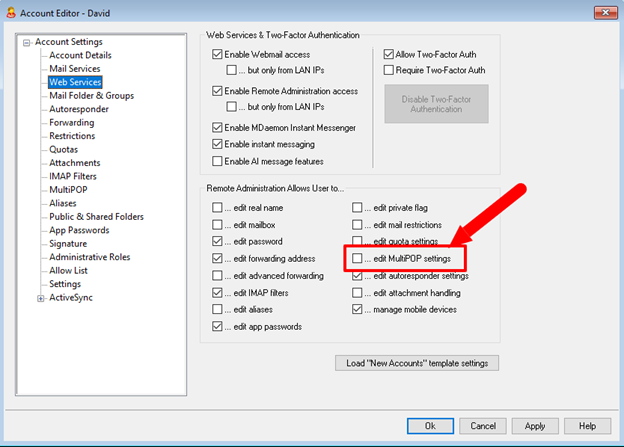Viewport: 624px width, 447px height.
Task: Click the Apply button
Action: 535,425
